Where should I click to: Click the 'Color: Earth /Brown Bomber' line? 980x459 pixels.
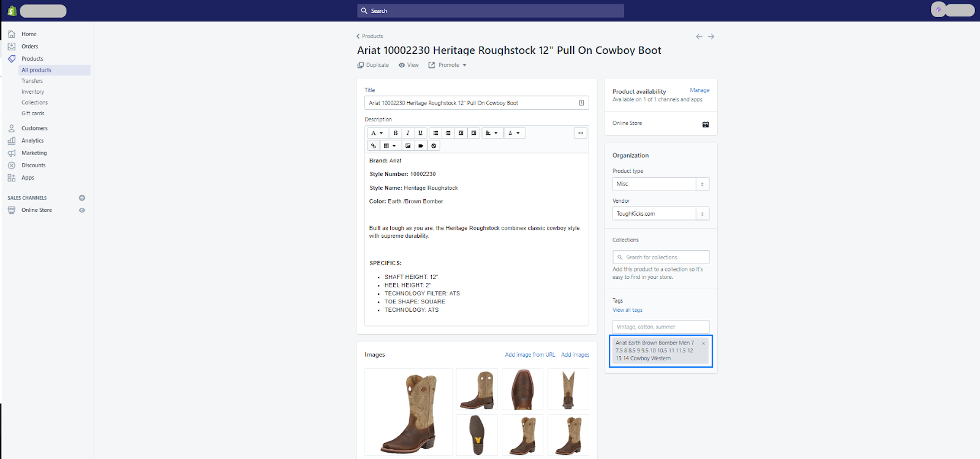click(x=406, y=202)
